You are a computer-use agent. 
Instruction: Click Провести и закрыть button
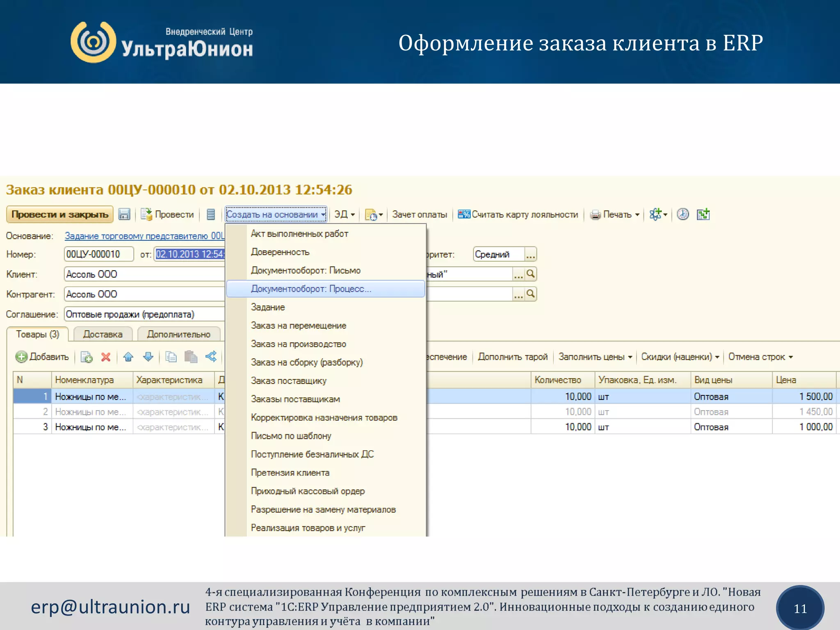click(x=60, y=215)
